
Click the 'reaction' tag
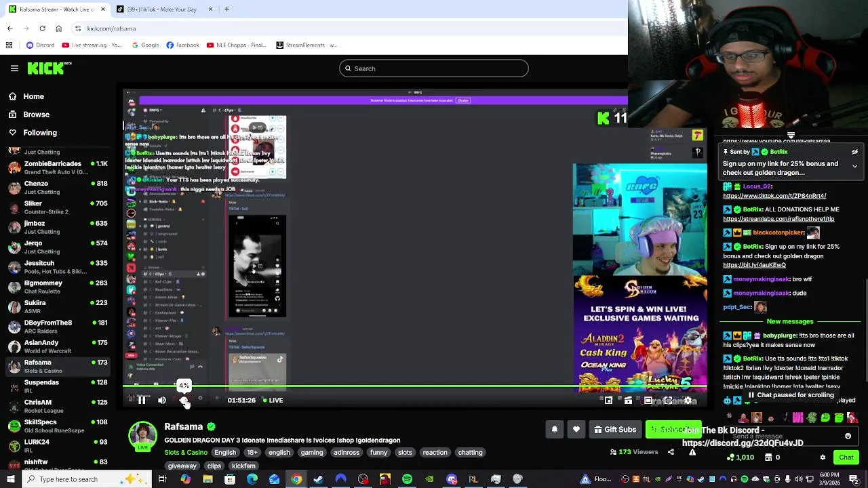pyautogui.click(x=435, y=453)
